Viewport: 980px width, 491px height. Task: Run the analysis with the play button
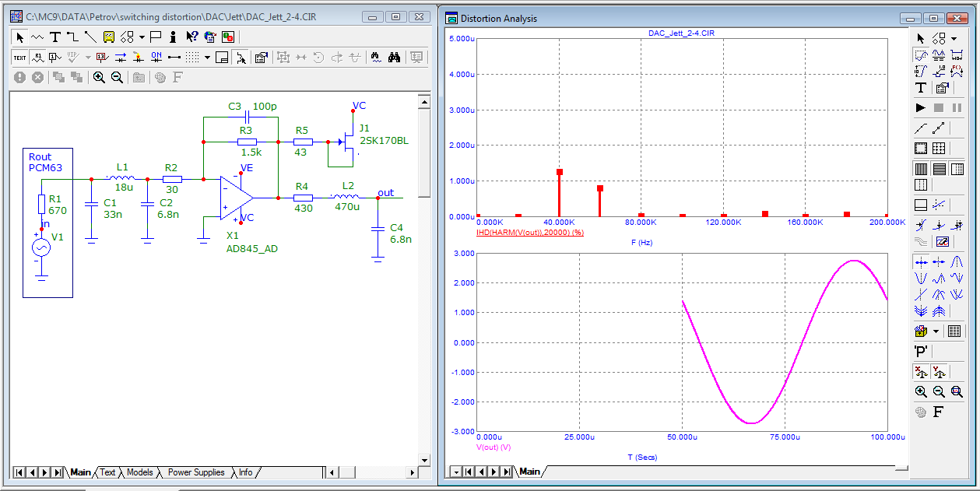(x=921, y=107)
